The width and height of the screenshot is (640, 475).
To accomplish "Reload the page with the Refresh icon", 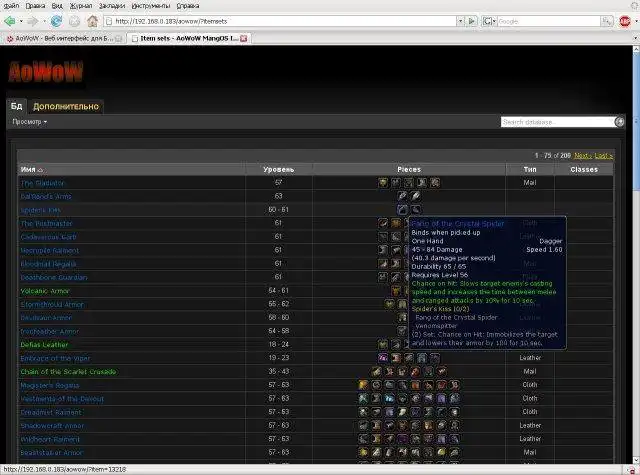I will 56,21.
